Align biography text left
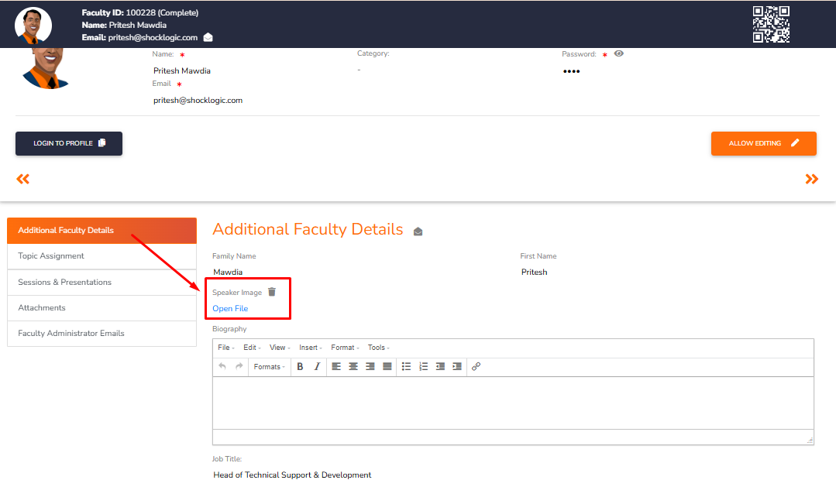 point(336,366)
